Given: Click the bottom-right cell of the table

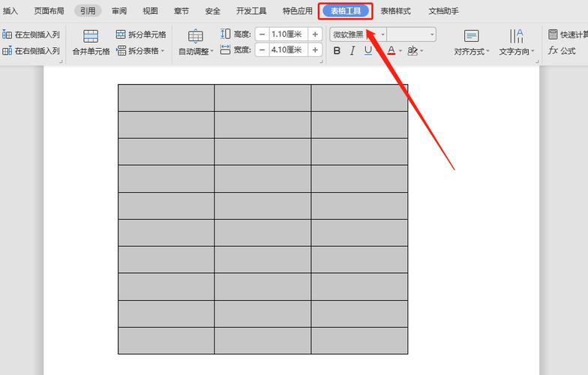Looking at the screenshot, I should [x=359, y=340].
